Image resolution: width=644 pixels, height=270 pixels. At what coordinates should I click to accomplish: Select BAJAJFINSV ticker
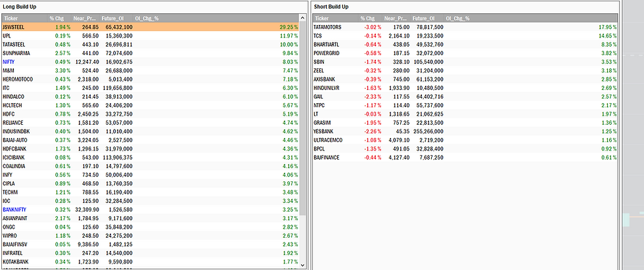tap(15, 244)
